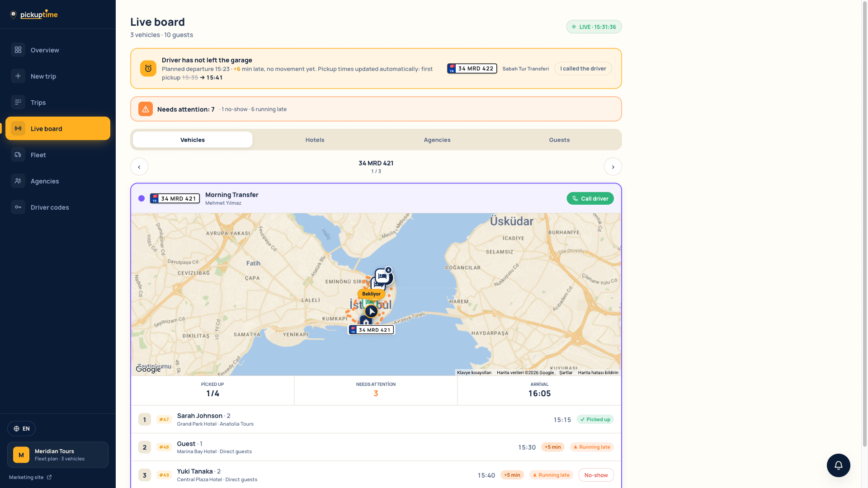The height and width of the screenshot is (488, 868).
Task: Click the Agencies people icon
Action: 18,181
